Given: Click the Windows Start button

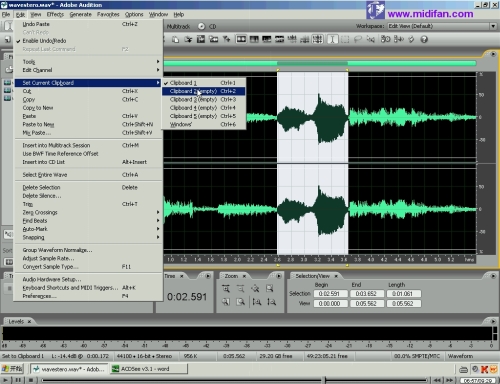Looking at the screenshot, I should pyautogui.click(x=12, y=369).
